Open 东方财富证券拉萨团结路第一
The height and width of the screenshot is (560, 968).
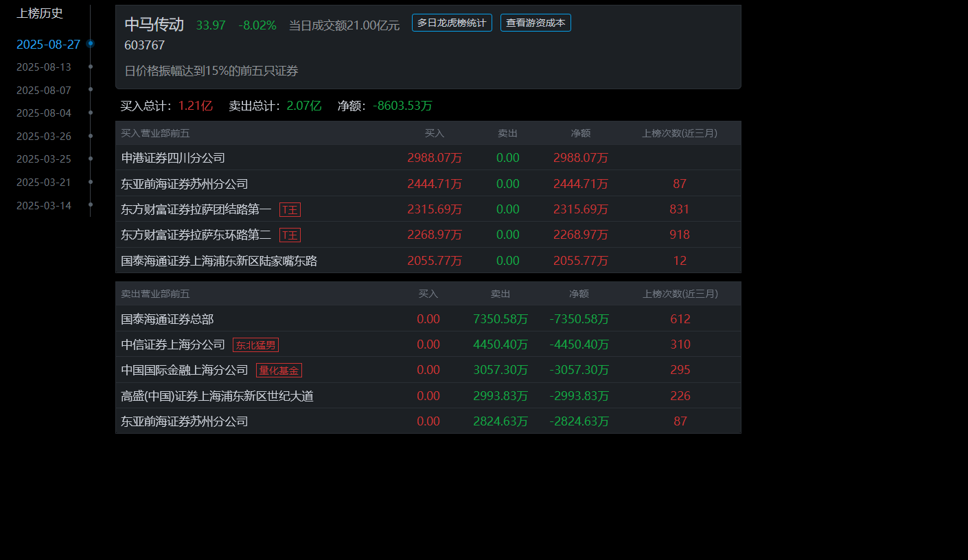196,209
